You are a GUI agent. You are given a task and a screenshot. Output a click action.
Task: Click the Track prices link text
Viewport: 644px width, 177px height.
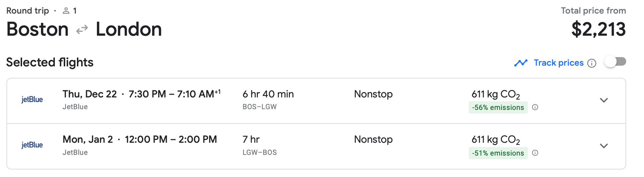tap(559, 63)
